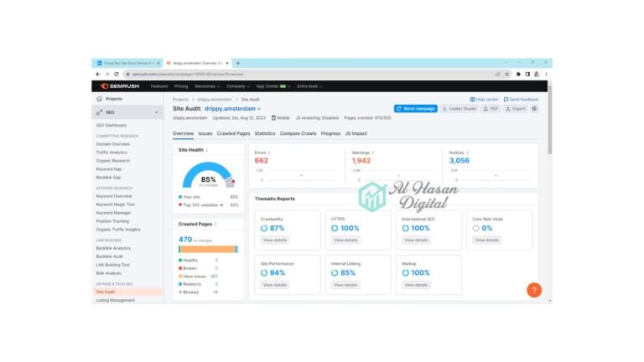Click the Projects home icon in sidebar

pos(100,99)
